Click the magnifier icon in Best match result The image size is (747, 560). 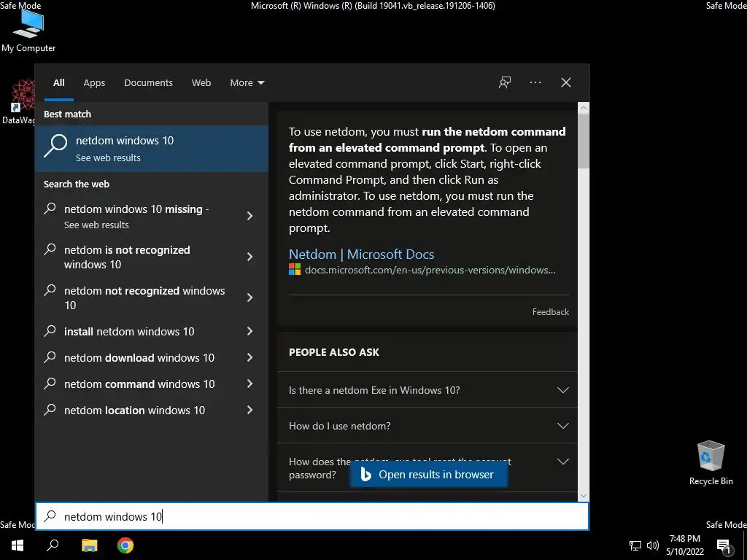coord(55,146)
